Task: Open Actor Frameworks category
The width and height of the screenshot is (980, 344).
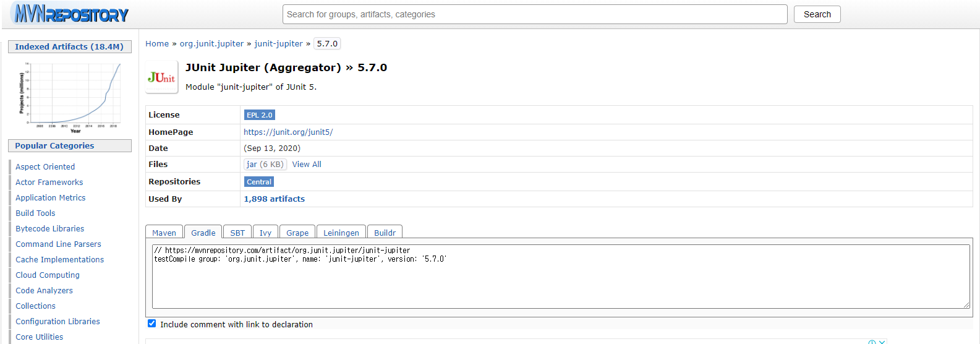Action: (49, 183)
